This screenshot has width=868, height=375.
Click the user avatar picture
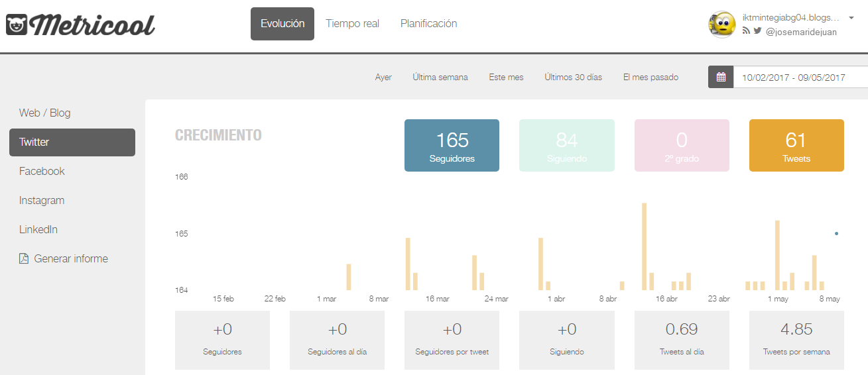[x=722, y=25]
